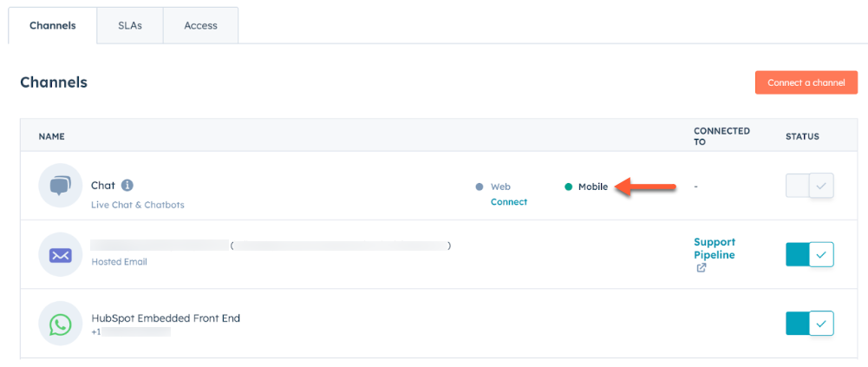Image resolution: width=868 pixels, height=367 pixels.
Task: Click the Chat channel speech-bubble icon
Action: [x=61, y=186]
